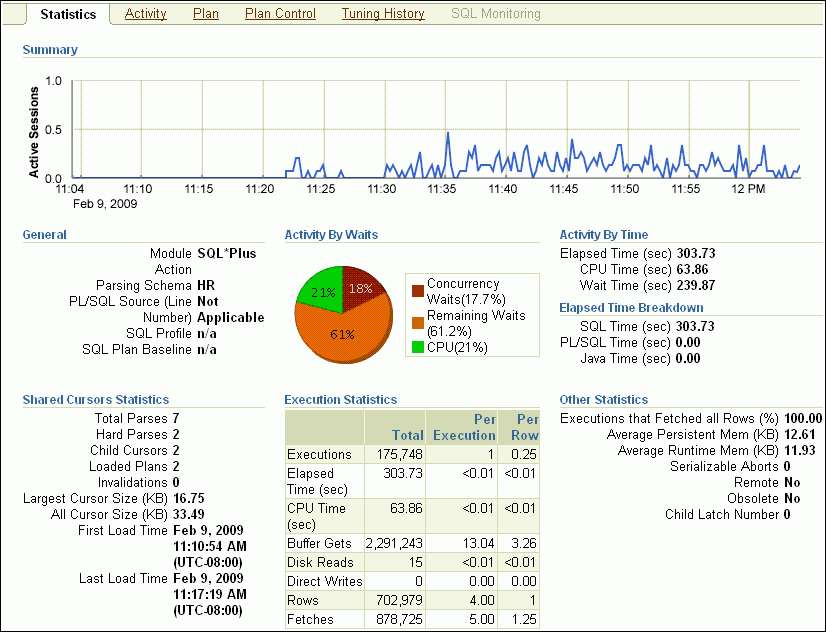
Task: Click the grayed-out SQL Monitoring tab
Action: [495, 14]
